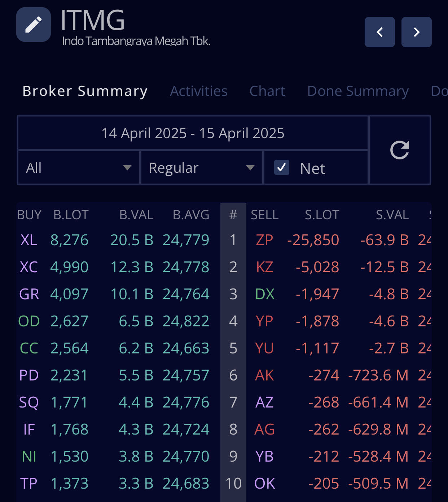Select buyer broker OD in row 4
Screen dimensions: 448x502
[29, 321]
